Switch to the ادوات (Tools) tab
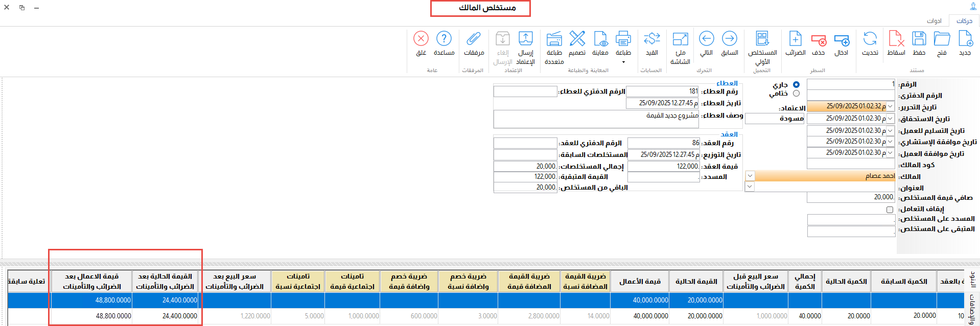The width and height of the screenshot is (980, 326). (x=934, y=21)
